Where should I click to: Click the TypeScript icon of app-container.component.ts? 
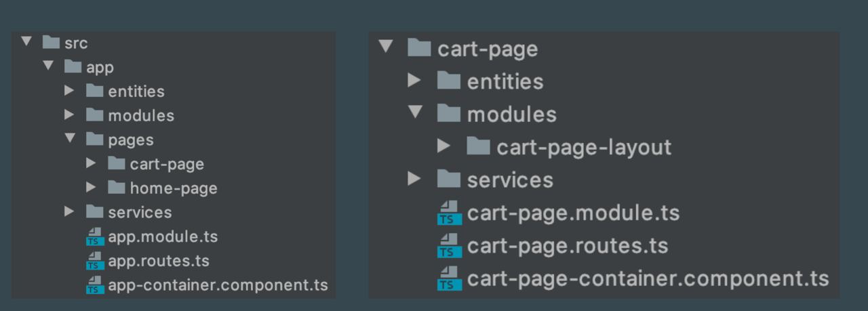coord(95,285)
